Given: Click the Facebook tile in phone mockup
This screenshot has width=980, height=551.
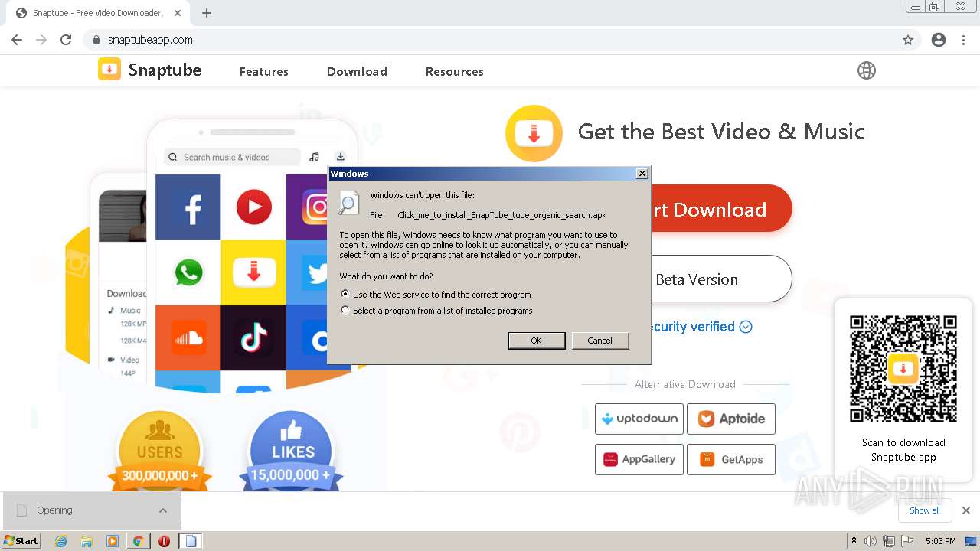Looking at the screenshot, I should click(188, 207).
